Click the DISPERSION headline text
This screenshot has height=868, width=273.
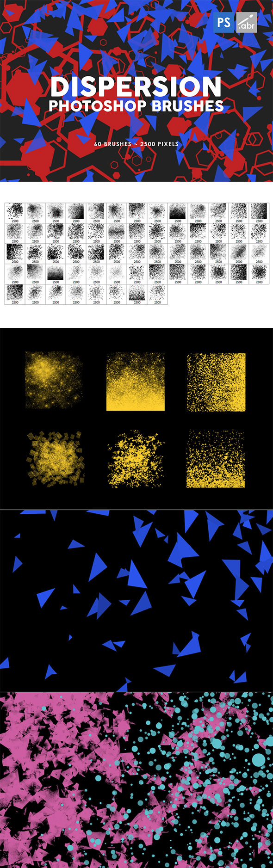coord(136,86)
